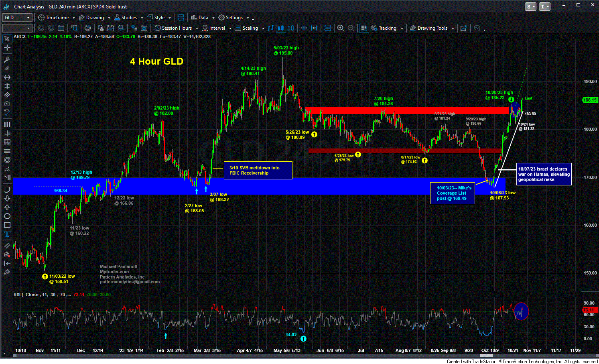Screen dimensions: 599x364
Task: Click the 11/03/22 low @ 150.51 label
Action: [62, 279]
